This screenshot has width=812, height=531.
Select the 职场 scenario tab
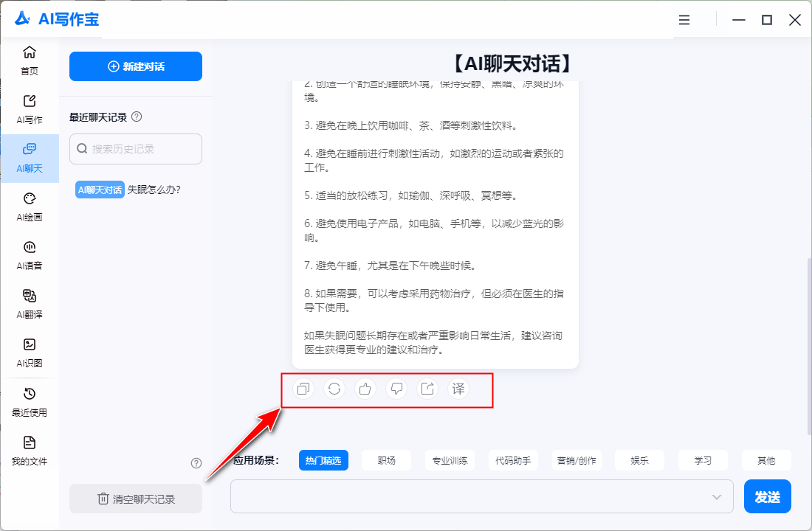pyautogui.click(x=386, y=460)
